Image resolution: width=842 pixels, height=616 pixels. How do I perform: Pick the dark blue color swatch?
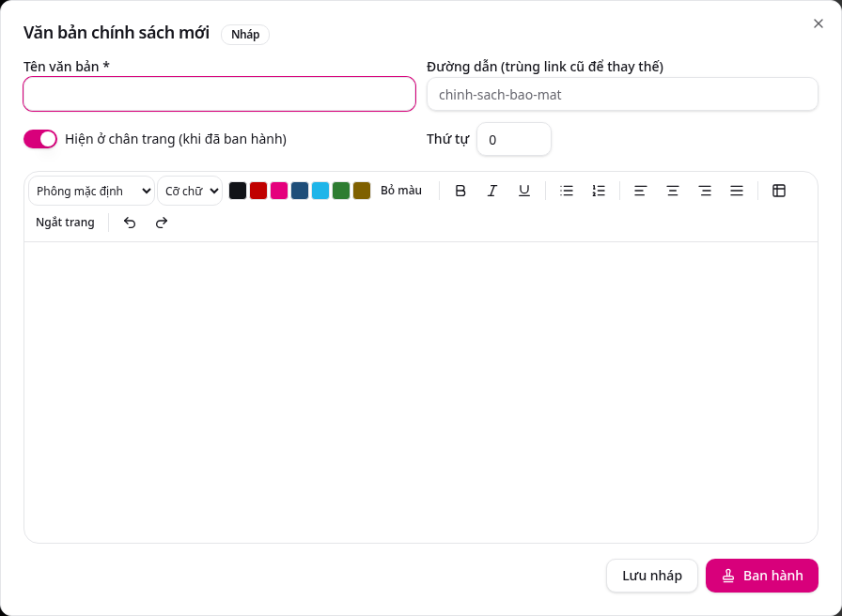tap(300, 191)
